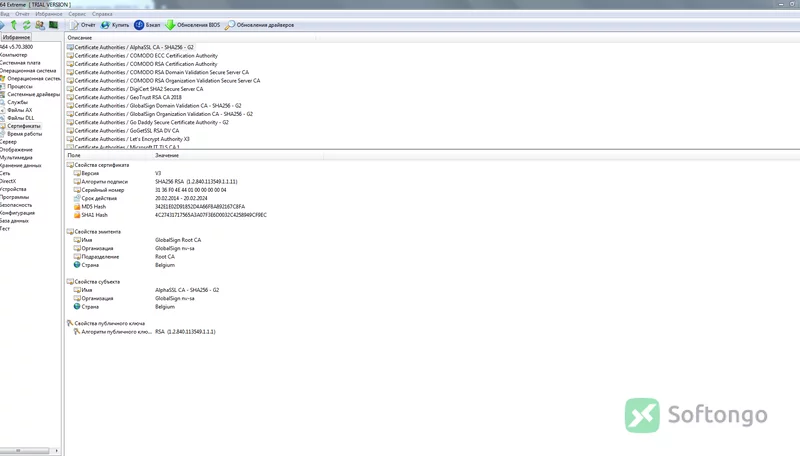Open the Избранное menu in menu bar
The width and height of the screenshot is (800, 456).
tap(48, 14)
